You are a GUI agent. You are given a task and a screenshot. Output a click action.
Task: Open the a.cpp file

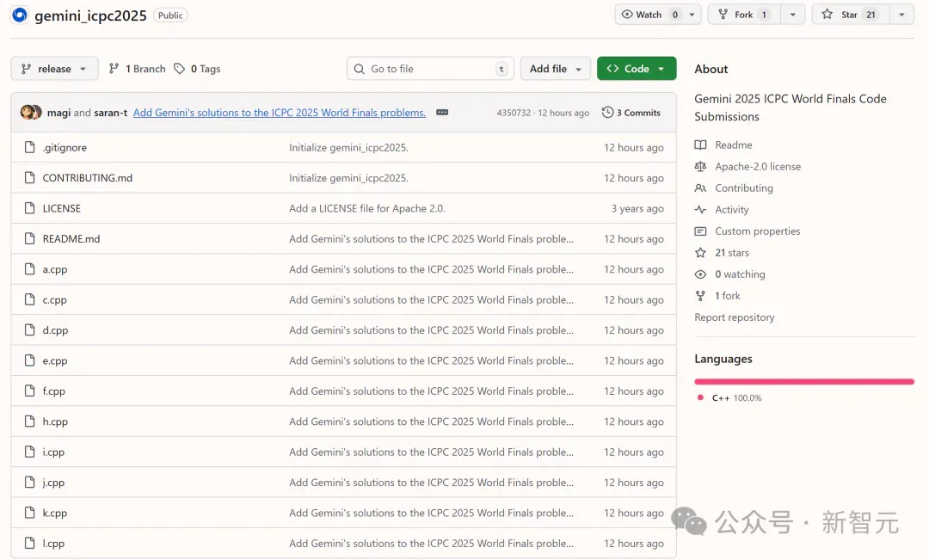pos(54,269)
